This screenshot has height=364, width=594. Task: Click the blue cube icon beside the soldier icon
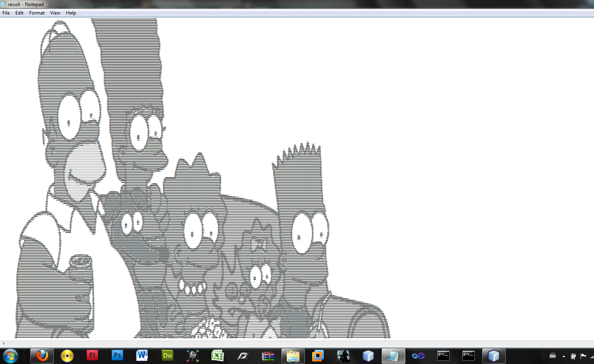[x=368, y=356]
